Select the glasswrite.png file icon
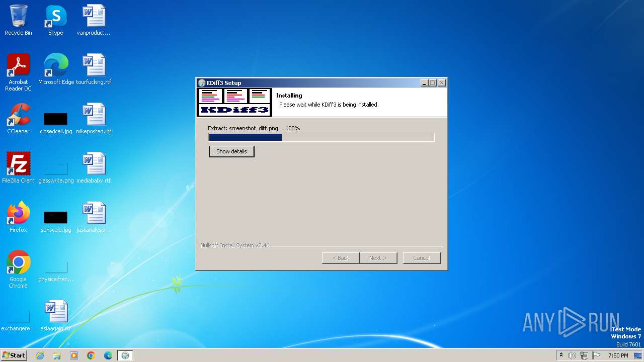Viewport: 644px width, 362px height. 56,172
